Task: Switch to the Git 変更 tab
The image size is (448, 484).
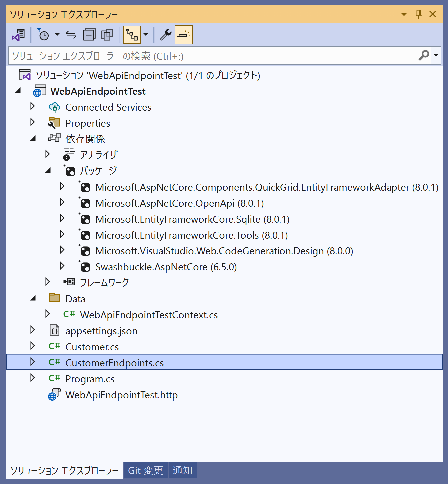Action: [x=146, y=470]
